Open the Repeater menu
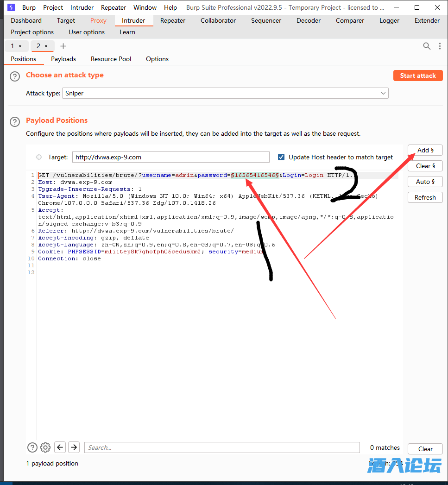 [114, 7]
